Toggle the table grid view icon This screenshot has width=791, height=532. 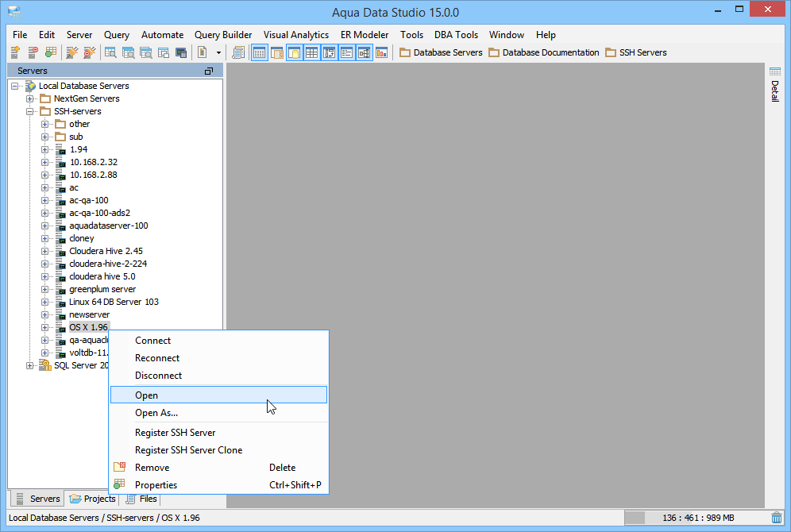point(312,52)
